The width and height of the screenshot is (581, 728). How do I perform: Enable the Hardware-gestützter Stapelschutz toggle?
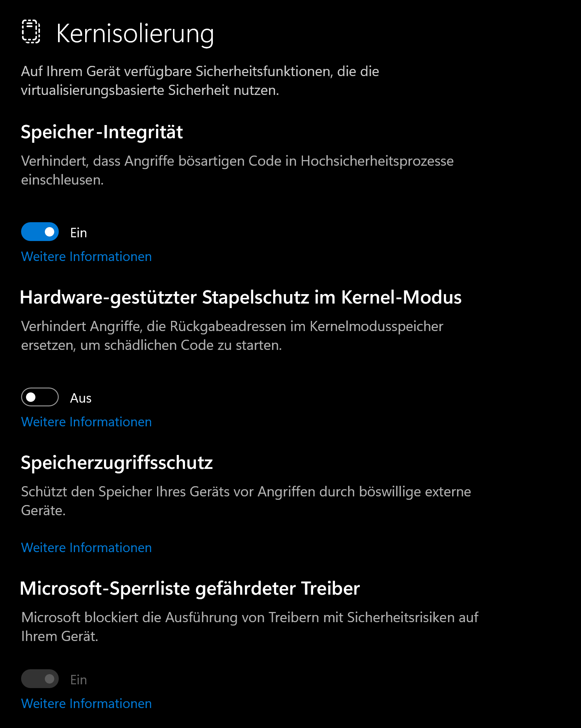point(40,397)
